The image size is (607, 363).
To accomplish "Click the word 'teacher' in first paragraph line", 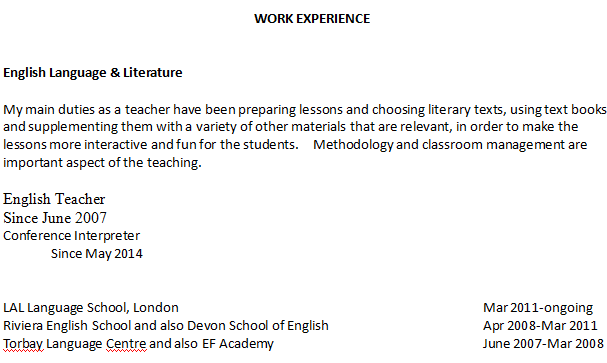I will point(147,110).
